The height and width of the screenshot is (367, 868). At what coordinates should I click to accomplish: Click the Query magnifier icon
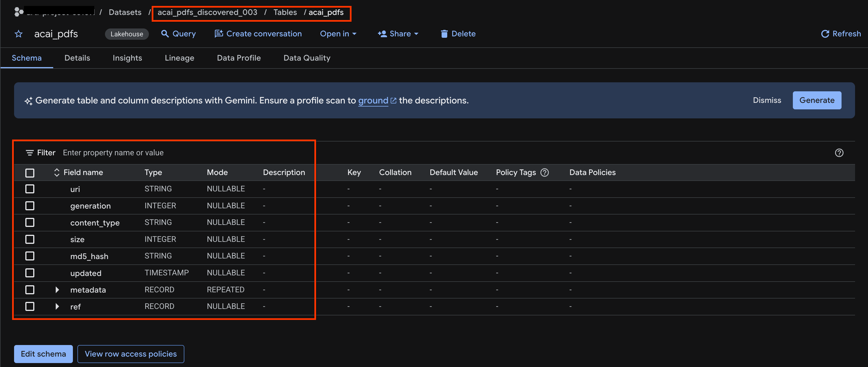pos(165,34)
